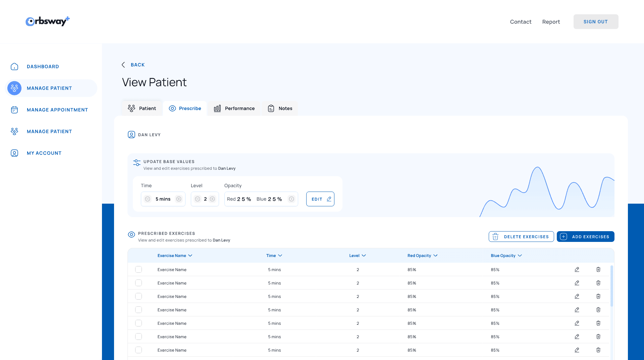Check the sixth exercise row checkbox
The height and width of the screenshot is (360, 644).
click(139, 337)
